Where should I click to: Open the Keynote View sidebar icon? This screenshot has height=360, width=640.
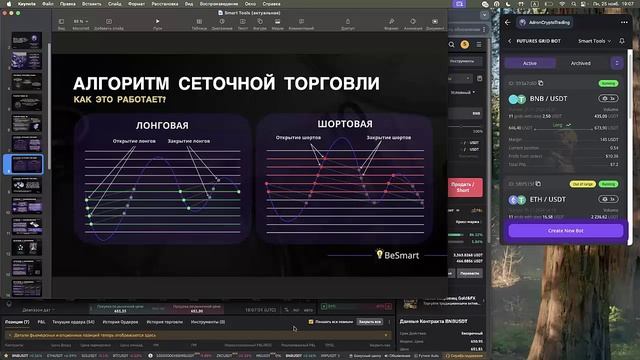[x=61, y=21]
